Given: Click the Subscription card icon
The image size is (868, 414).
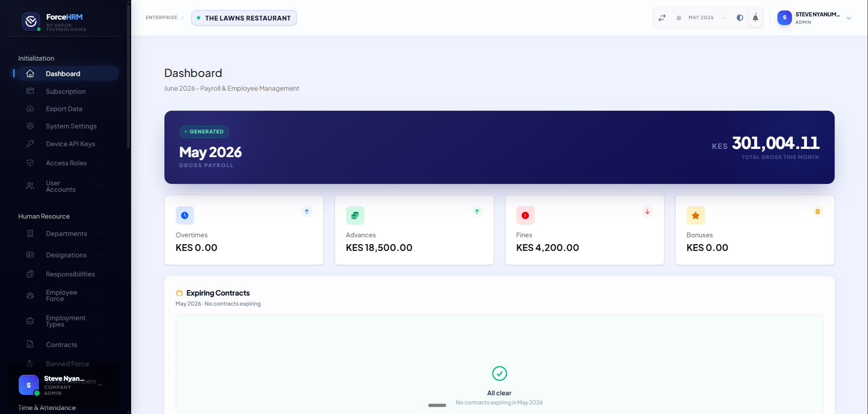Looking at the screenshot, I should 30,91.
